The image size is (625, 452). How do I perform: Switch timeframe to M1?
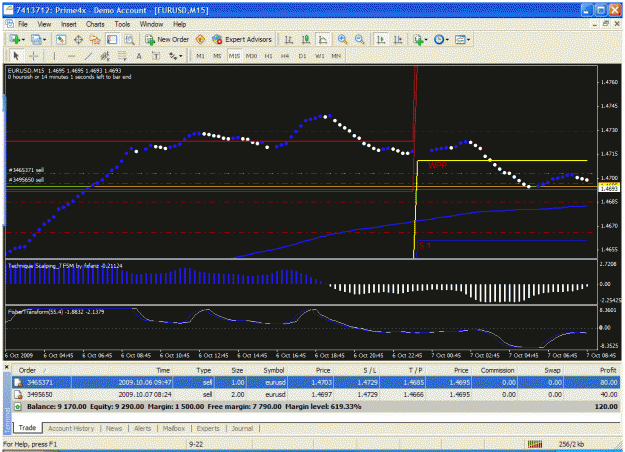(200, 56)
